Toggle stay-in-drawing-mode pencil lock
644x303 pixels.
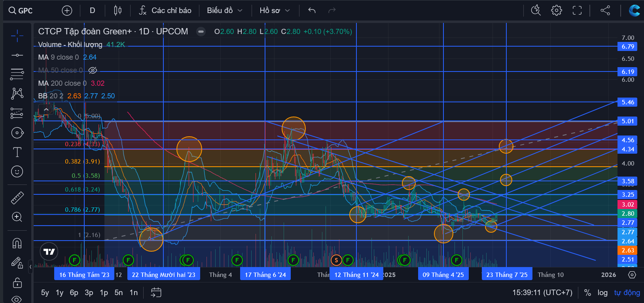point(17,263)
